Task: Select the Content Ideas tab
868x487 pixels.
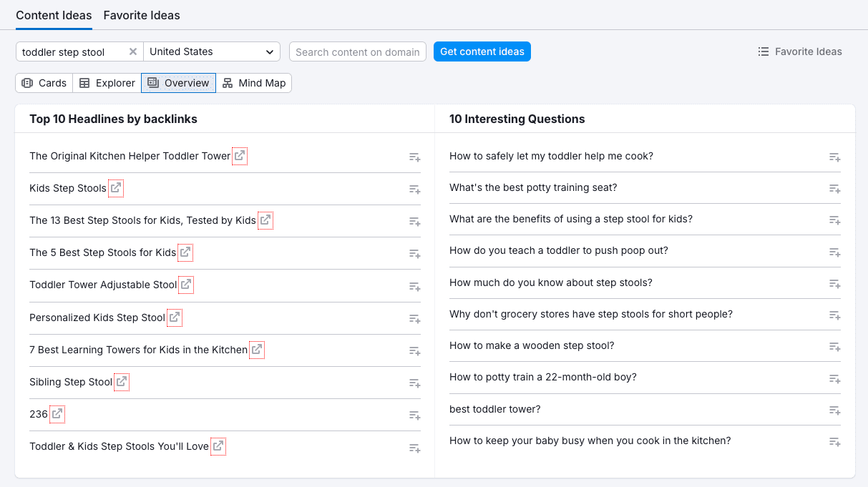Action: point(54,15)
